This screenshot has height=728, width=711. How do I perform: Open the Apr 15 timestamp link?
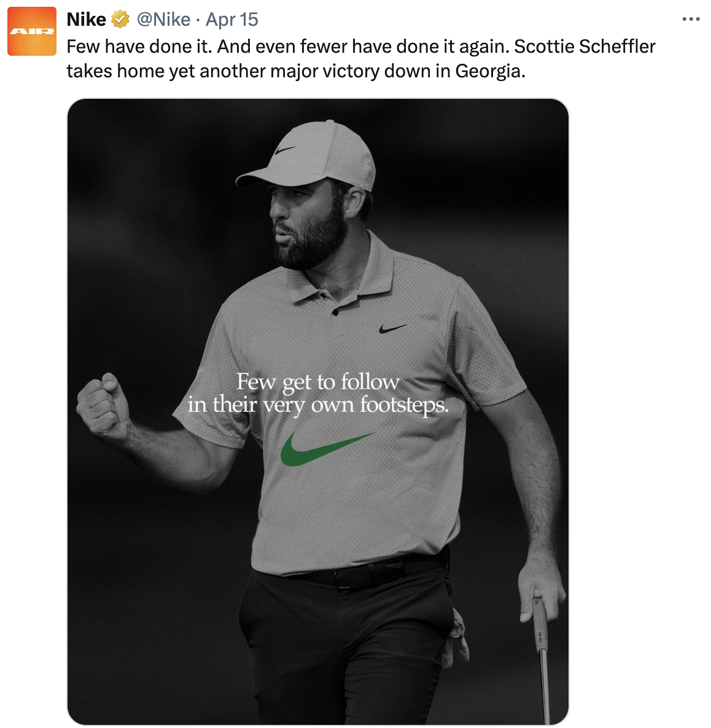pos(232,20)
